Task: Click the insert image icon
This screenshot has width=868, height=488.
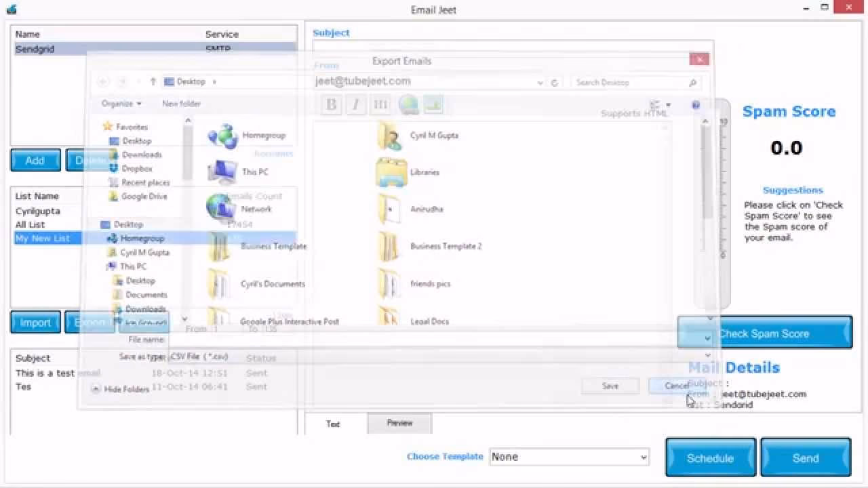Action: [433, 104]
